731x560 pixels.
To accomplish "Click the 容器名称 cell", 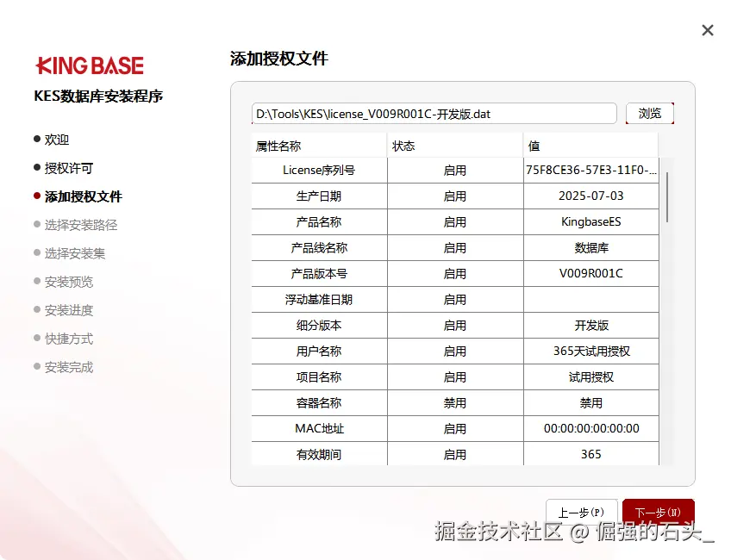I will click(x=319, y=402).
